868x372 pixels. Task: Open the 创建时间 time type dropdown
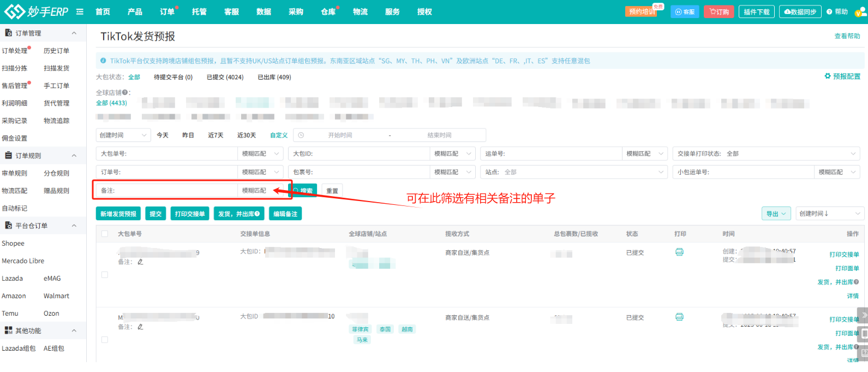[123, 135]
